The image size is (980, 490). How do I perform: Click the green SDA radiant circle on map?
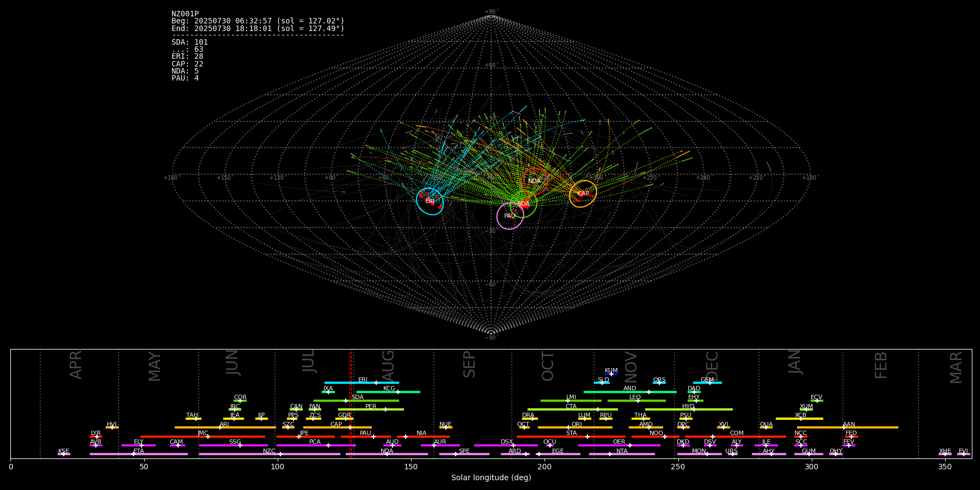[x=524, y=204]
